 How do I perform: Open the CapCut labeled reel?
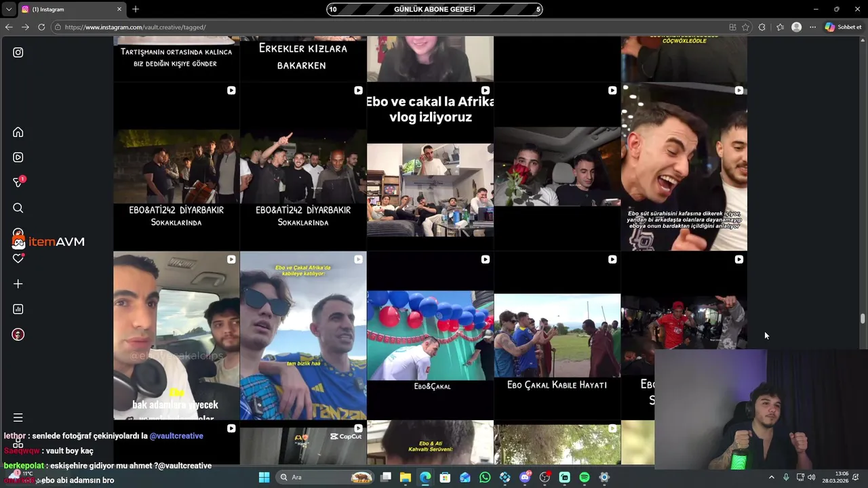303,443
